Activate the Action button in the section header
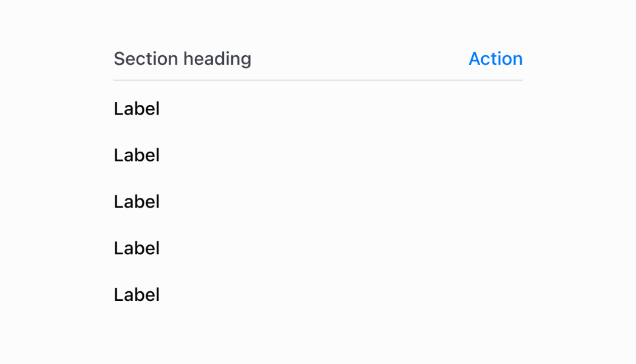The width and height of the screenshot is (636, 364). coord(495,59)
